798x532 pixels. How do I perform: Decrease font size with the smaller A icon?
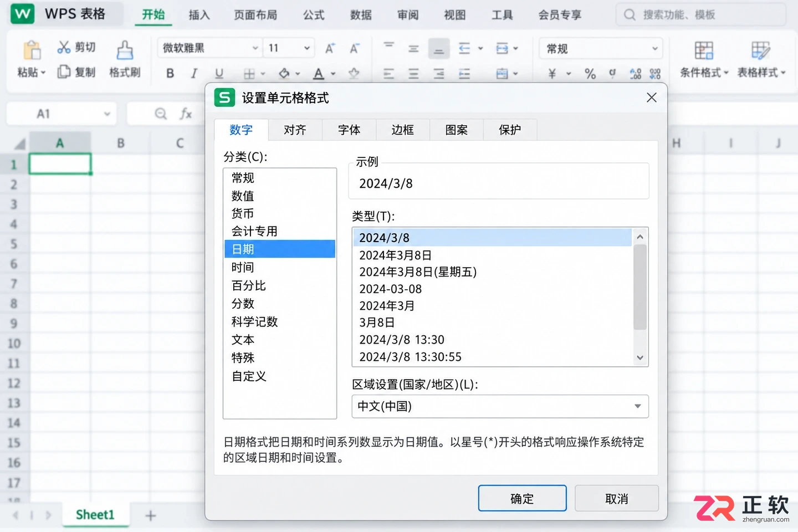(x=354, y=49)
